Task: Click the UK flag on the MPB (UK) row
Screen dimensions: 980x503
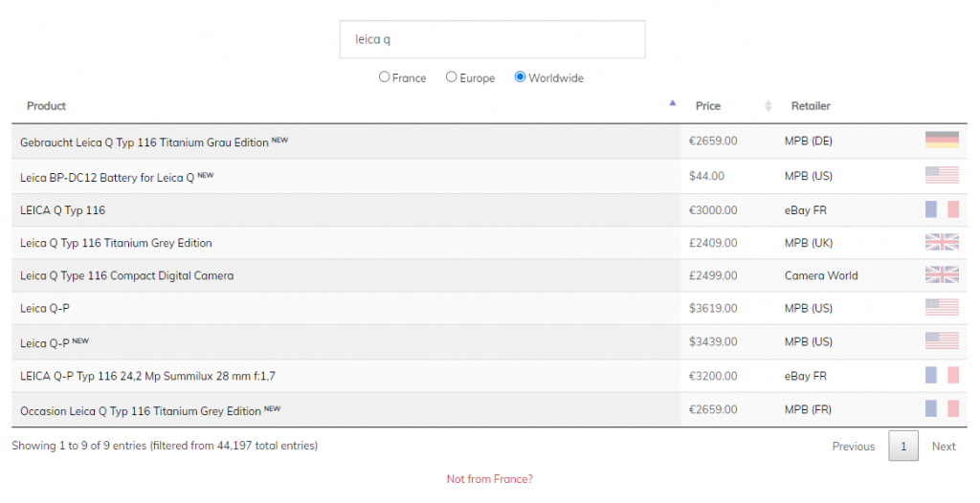Action: [942, 243]
